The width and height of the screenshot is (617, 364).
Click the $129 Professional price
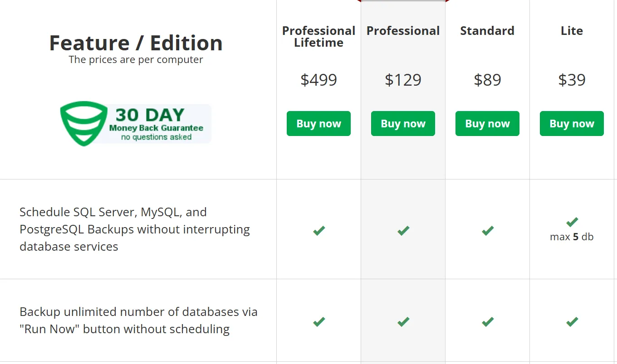coord(403,80)
